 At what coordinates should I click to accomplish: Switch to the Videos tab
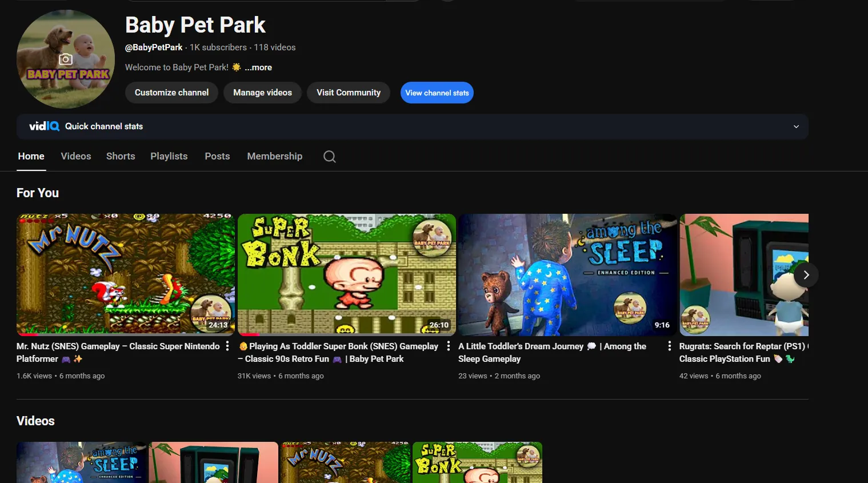coord(76,156)
